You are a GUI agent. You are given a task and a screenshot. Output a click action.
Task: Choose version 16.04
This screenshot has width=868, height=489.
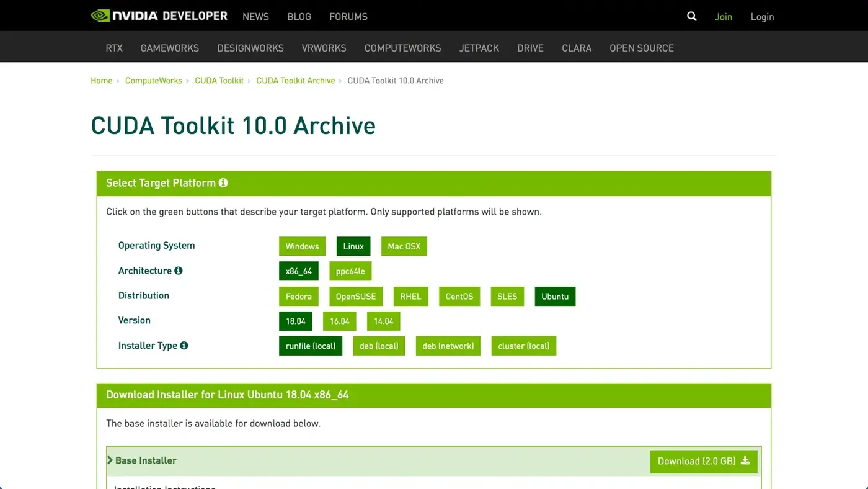340,321
